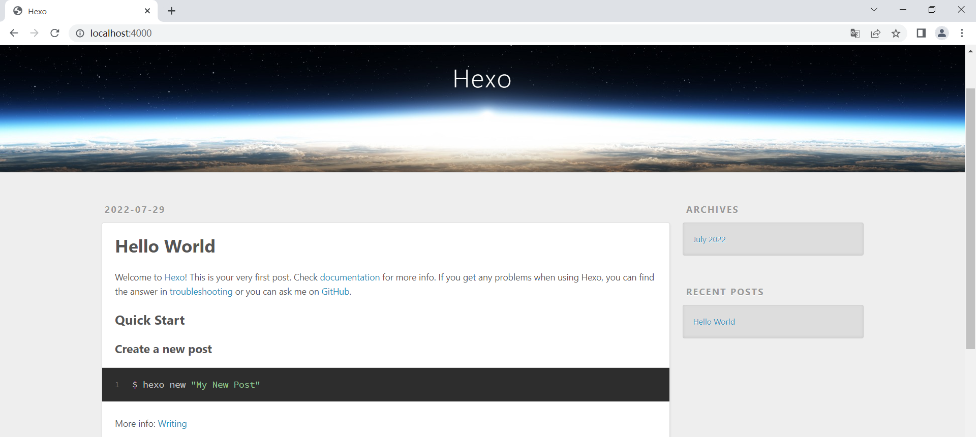Reload the localhost page
Viewport: 980px width, 439px height.
[55, 33]
